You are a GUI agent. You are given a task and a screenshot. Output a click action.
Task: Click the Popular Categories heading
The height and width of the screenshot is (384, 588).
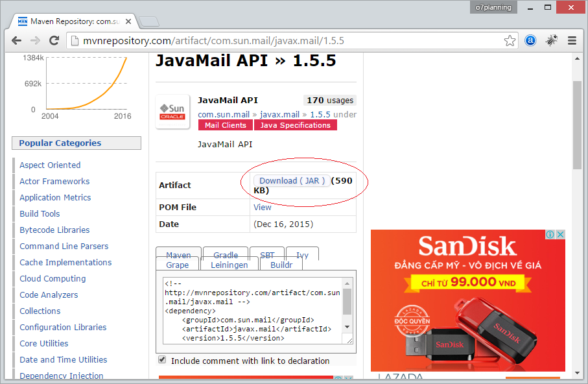pyautogui.click(x=76, y=143)
